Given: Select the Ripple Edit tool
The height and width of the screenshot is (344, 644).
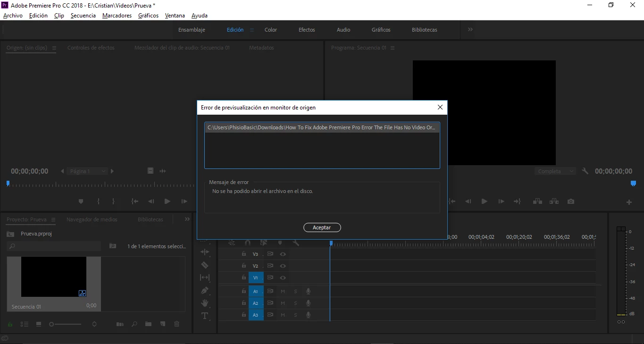Looking at the screenshot, I should point(205,252).
